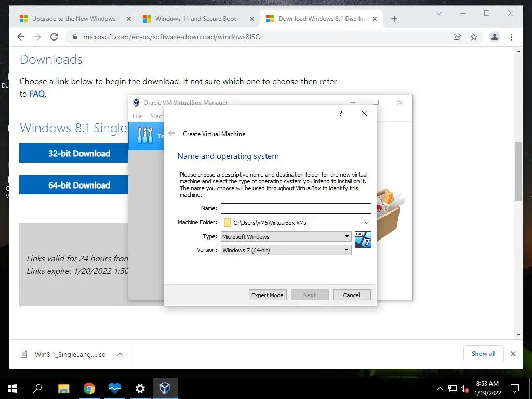Click the Chrome forward navigation arrow
Screen dimensions: 532x399
[x=37, y=37]
